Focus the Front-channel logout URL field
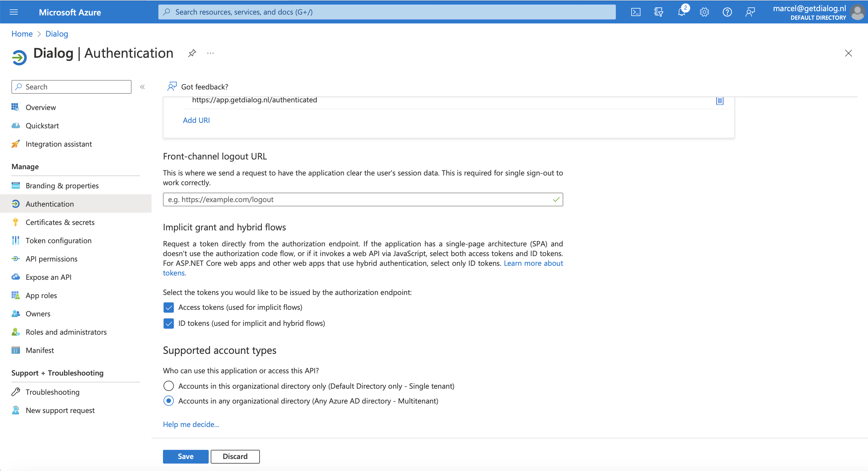The height and width of the screenshot is (471, 868). 363,199
